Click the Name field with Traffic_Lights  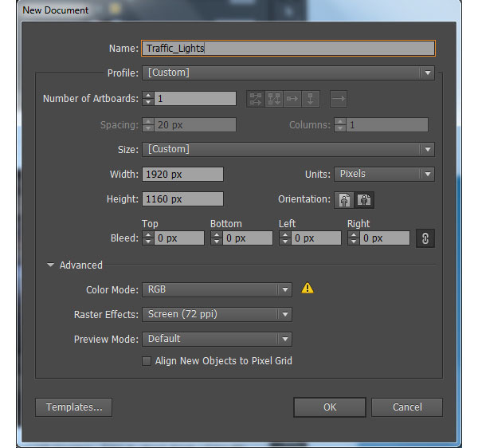(288, 48)
